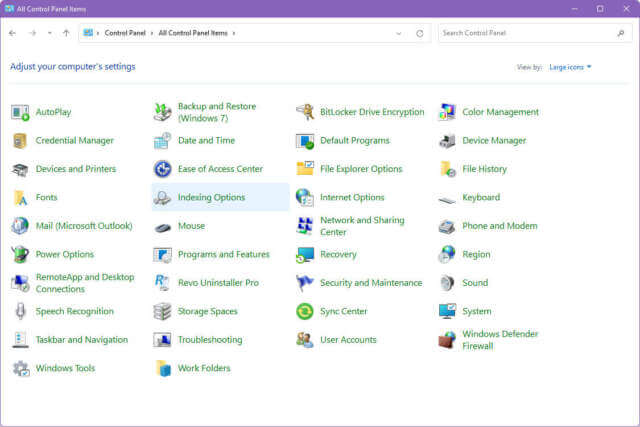Open the Troubleshooting link text
The height and width of the screenshot is (427, 640).
click(x=210, y=340)
